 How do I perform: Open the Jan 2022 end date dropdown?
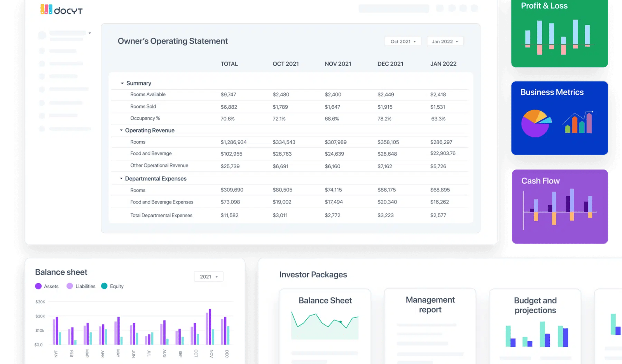pos(445,42)
